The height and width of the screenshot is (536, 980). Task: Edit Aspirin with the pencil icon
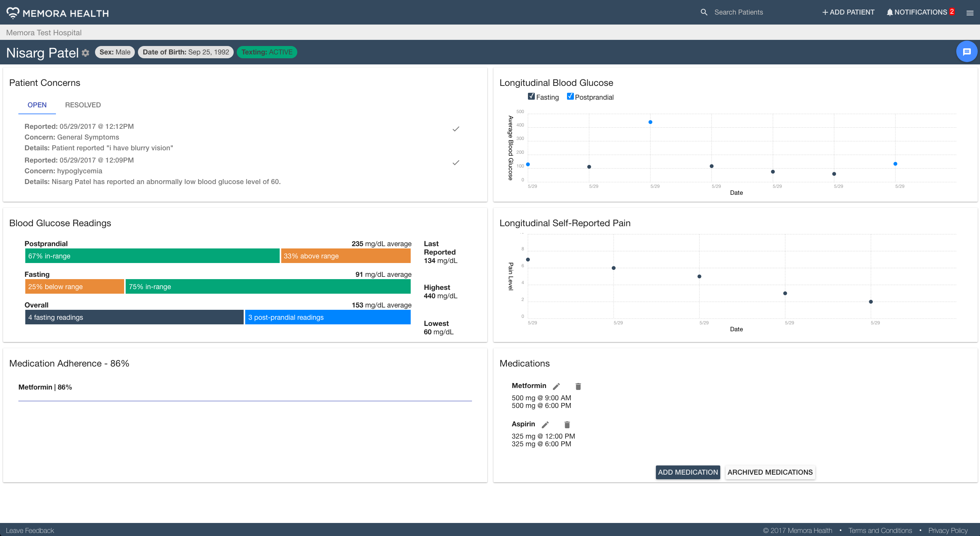[545, 425]
